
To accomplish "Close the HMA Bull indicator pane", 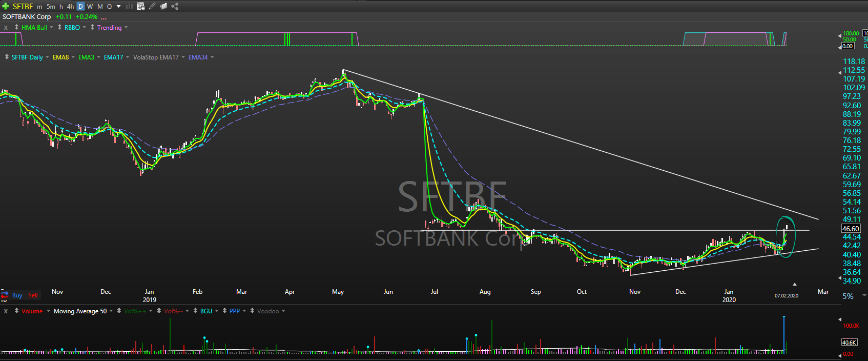I will 6,28.
